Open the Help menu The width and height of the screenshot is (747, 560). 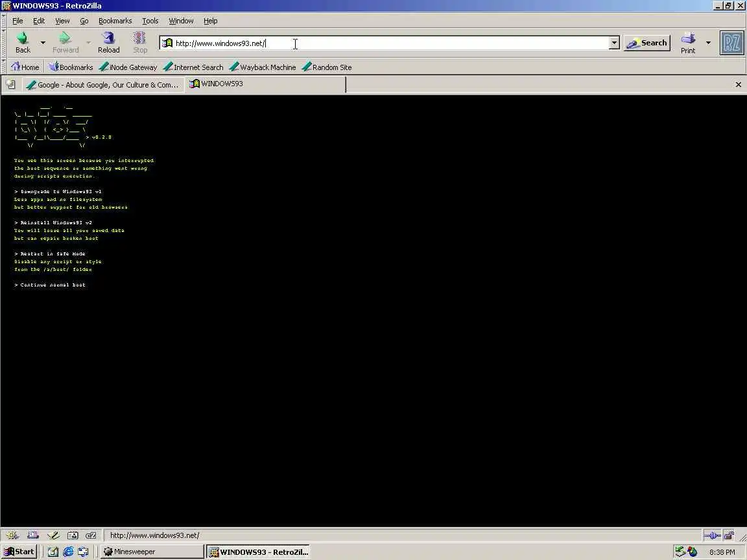[x=210, y=21]
